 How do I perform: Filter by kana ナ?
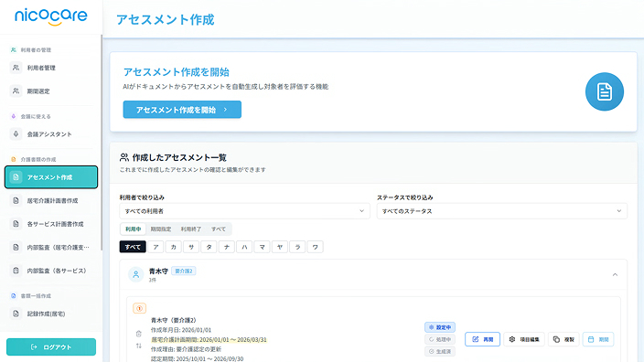point(226,247)
